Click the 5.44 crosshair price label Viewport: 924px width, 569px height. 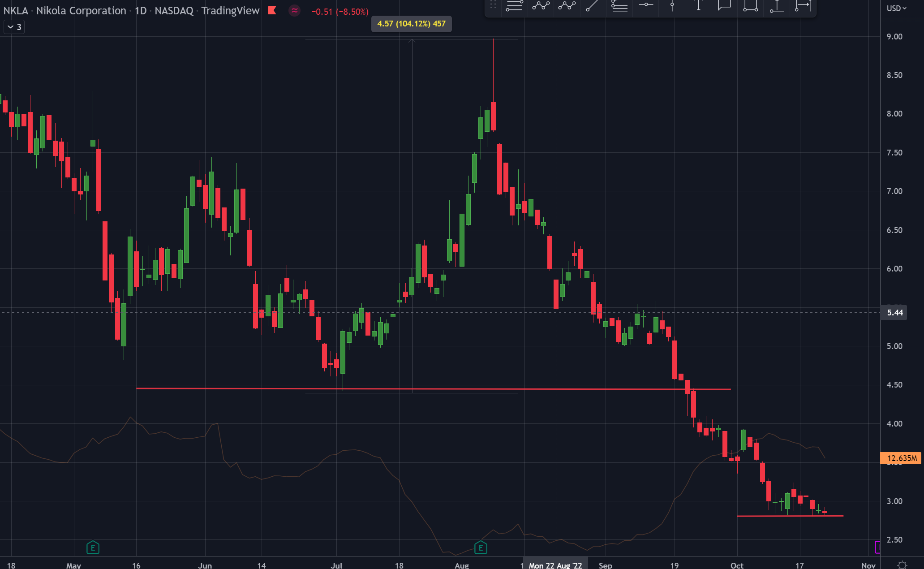point(894,312)
